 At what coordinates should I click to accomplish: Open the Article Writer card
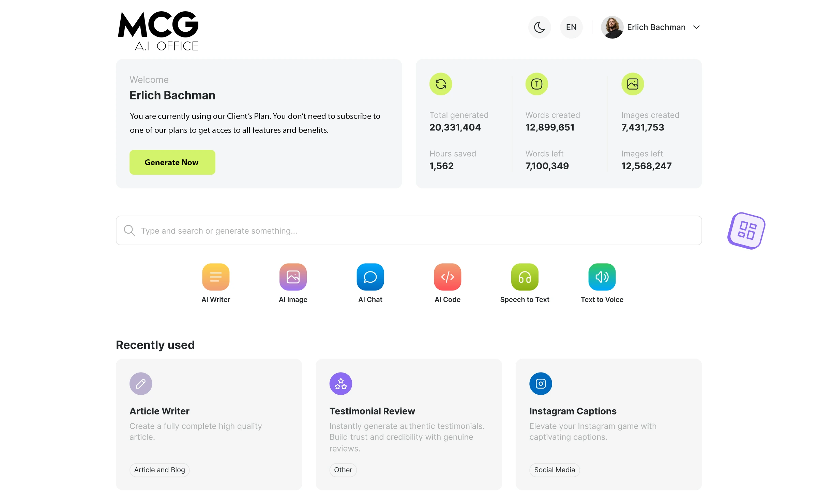(209, 424)
